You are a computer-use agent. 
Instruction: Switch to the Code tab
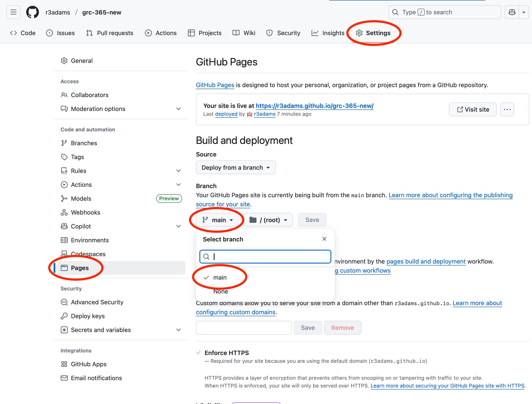tap(23, 33)
